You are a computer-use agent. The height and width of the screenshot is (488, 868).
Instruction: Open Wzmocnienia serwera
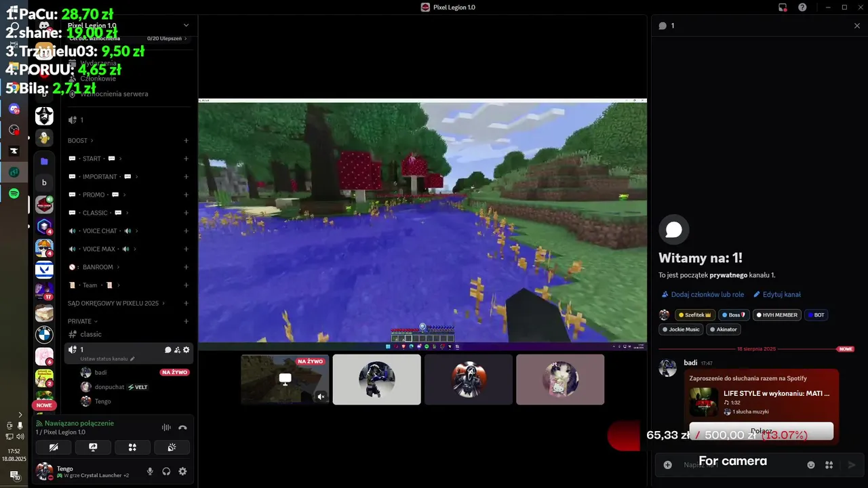point(128,94)
